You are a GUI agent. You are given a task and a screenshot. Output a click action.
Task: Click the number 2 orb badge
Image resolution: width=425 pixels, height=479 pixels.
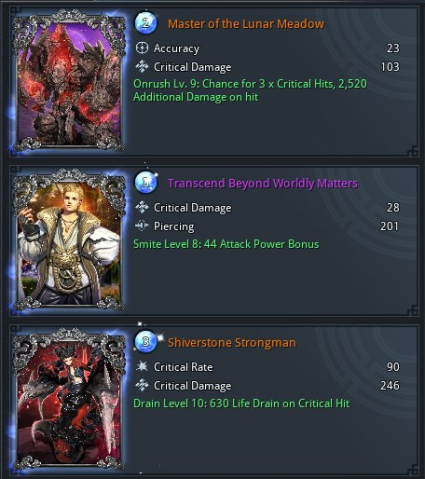pos(146,23)
